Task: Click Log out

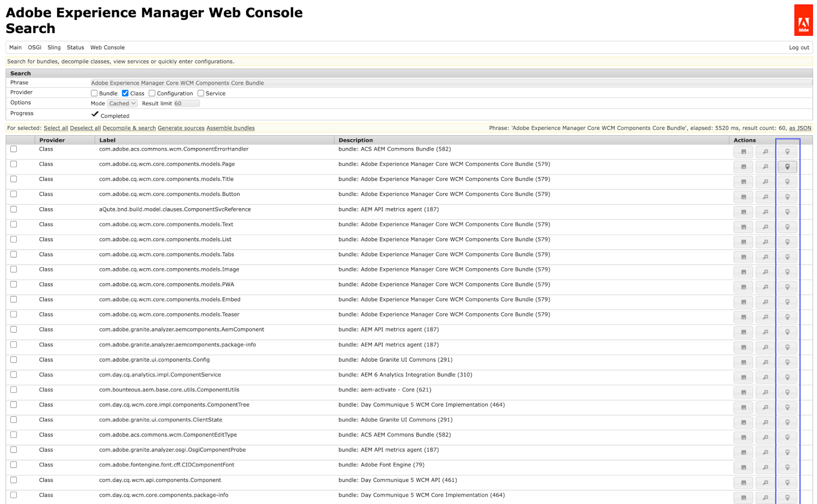Action: [799, 47]
